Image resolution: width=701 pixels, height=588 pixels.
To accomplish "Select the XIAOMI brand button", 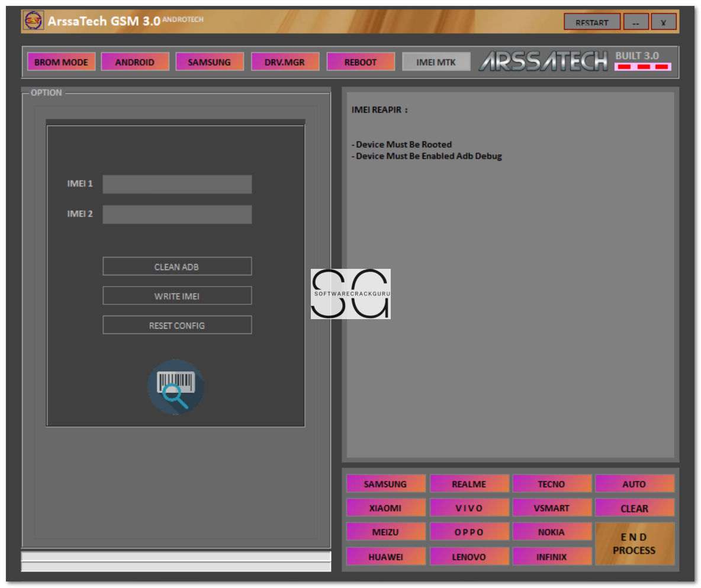I will (x=386, y=508).
